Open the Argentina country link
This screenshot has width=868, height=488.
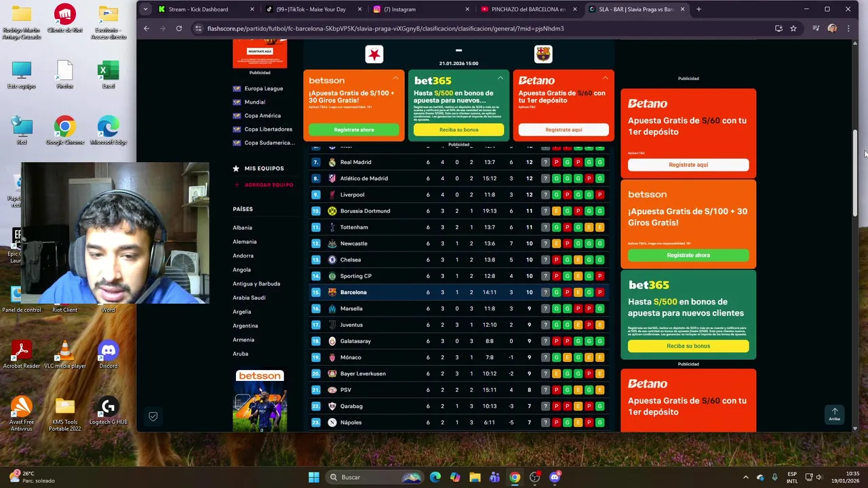click(245, 326)
